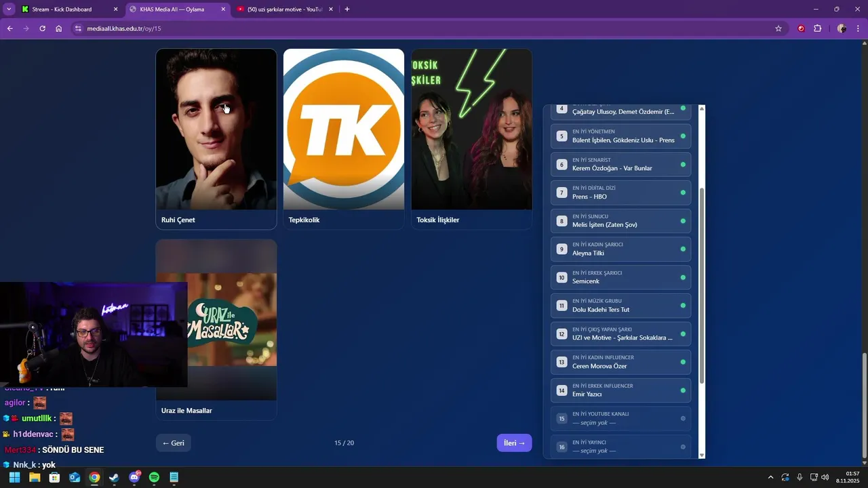Bookmark this page with the star icon

coord(778,28)
